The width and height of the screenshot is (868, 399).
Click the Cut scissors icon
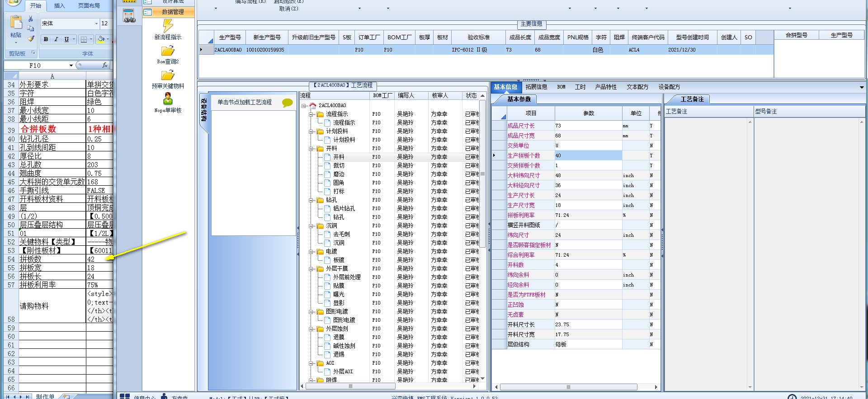(30, 19)
